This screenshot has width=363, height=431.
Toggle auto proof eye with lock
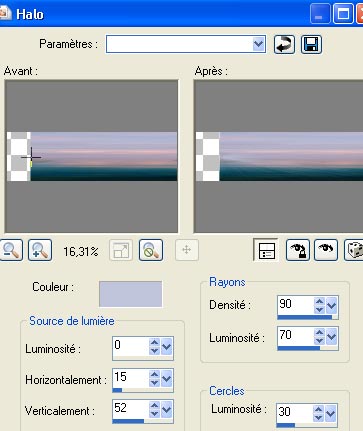point(298,250)
